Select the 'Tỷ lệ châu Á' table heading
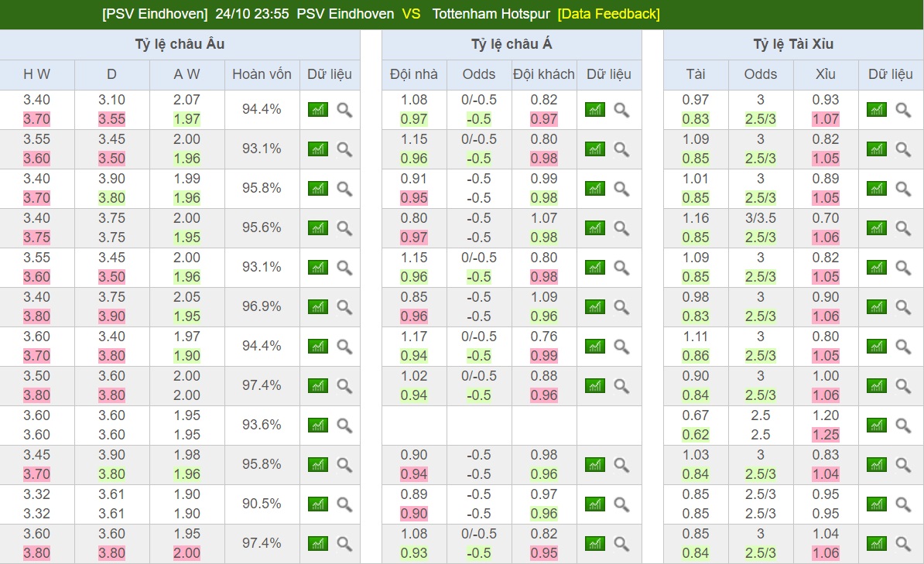 point(512,44)
